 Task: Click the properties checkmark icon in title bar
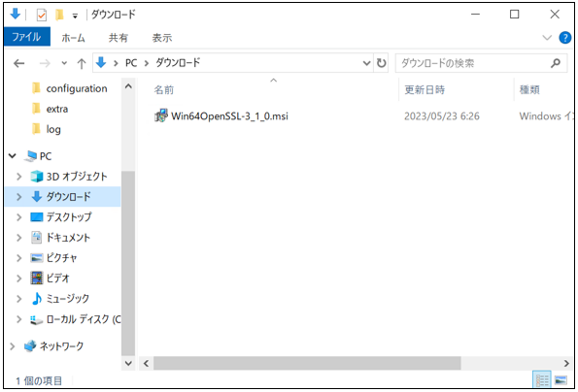(42, 16)
